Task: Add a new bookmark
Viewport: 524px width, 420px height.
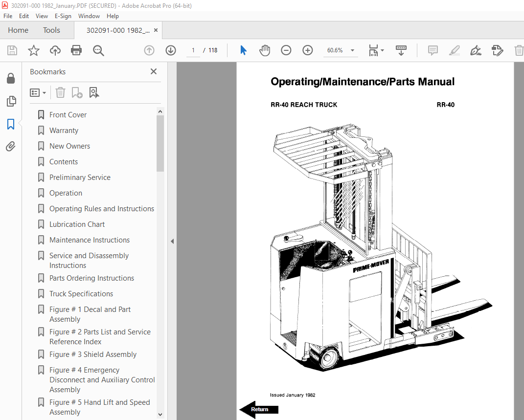Action: (77, 92)
